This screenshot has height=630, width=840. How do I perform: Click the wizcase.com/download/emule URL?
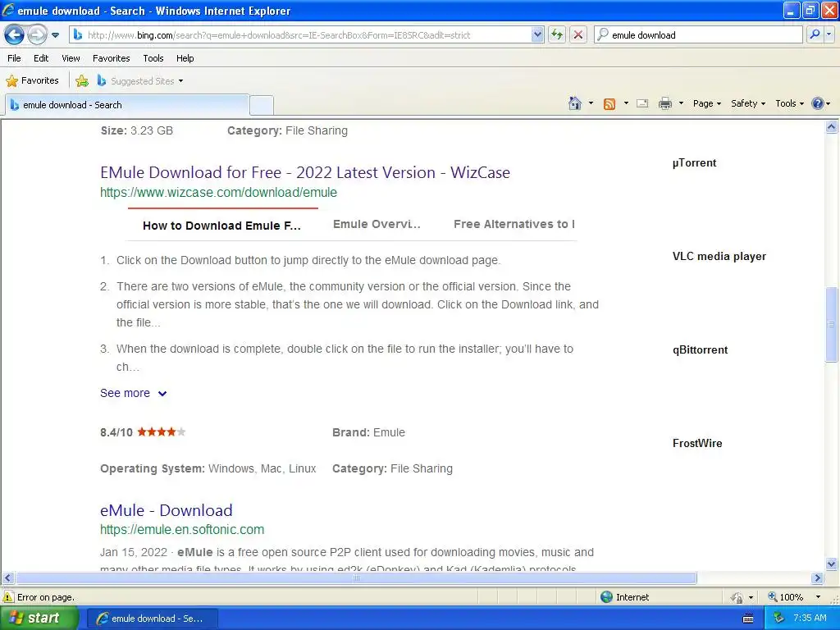[218, 192]
